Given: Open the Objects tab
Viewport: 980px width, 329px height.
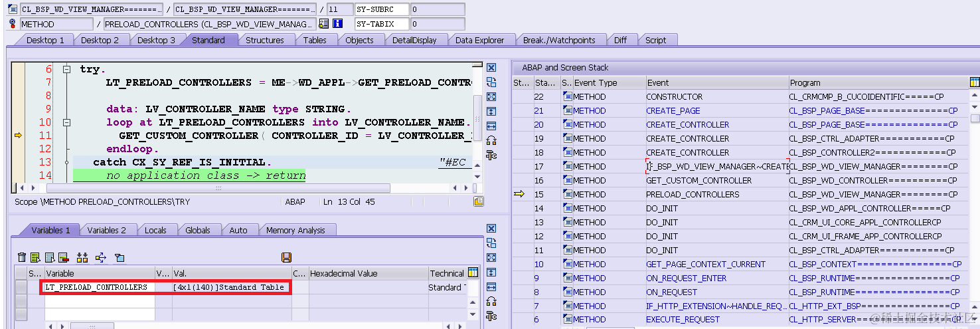Looking at the screenshot, I should click(x=359, y=40).
